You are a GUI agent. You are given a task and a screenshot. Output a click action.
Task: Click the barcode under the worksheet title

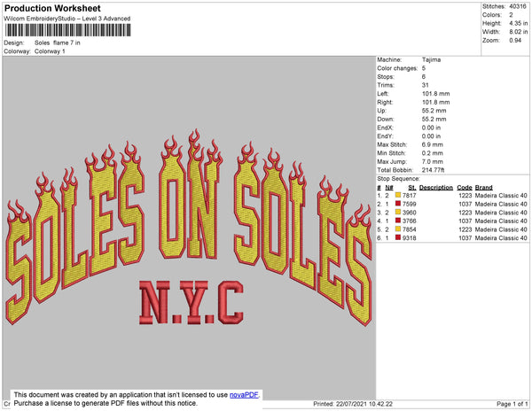[68, 30]
